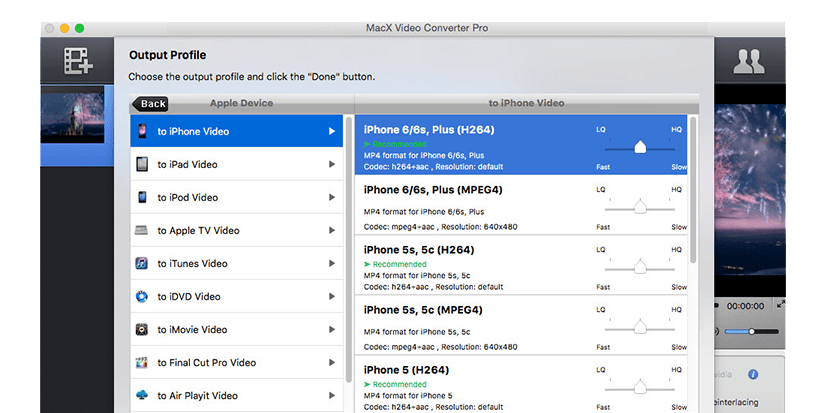Expand the to iPad Video arrow
The width and height of the screenshot is (826, 413).
[x=332, y=164]
